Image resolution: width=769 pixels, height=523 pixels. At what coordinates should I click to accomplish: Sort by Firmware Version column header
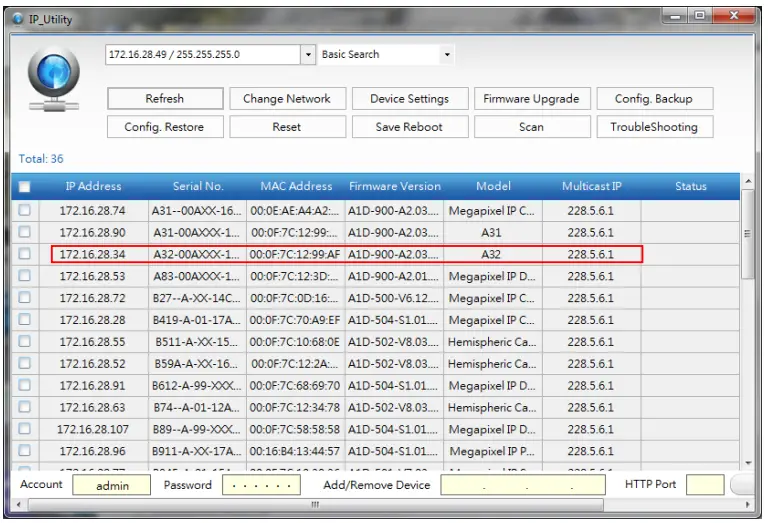(x=394, y=187)
